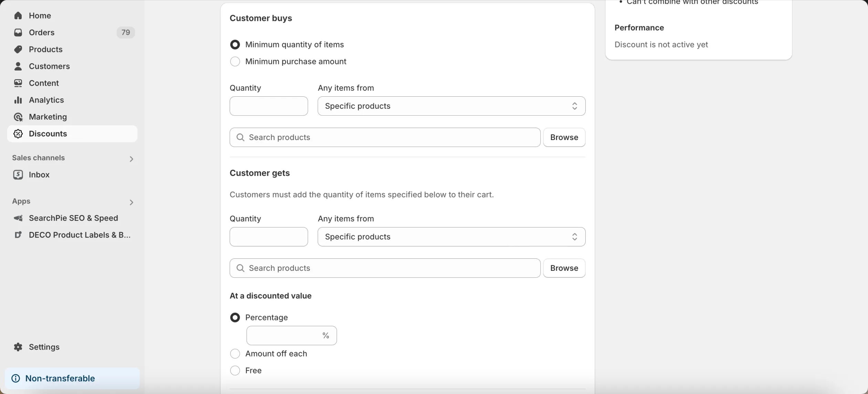Screen dimensions: 868x394
Task: Choose the Amount off each radio button
Action: pos(235,354)
